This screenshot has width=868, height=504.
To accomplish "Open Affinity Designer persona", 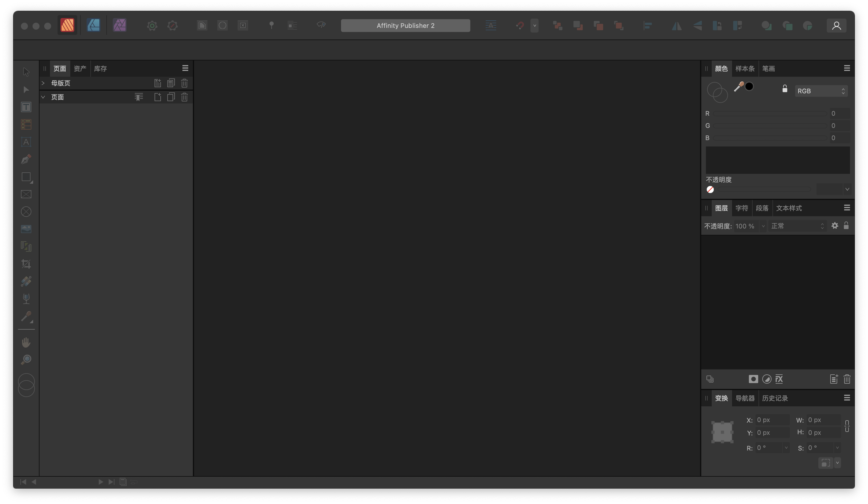I will click(93, 25).
